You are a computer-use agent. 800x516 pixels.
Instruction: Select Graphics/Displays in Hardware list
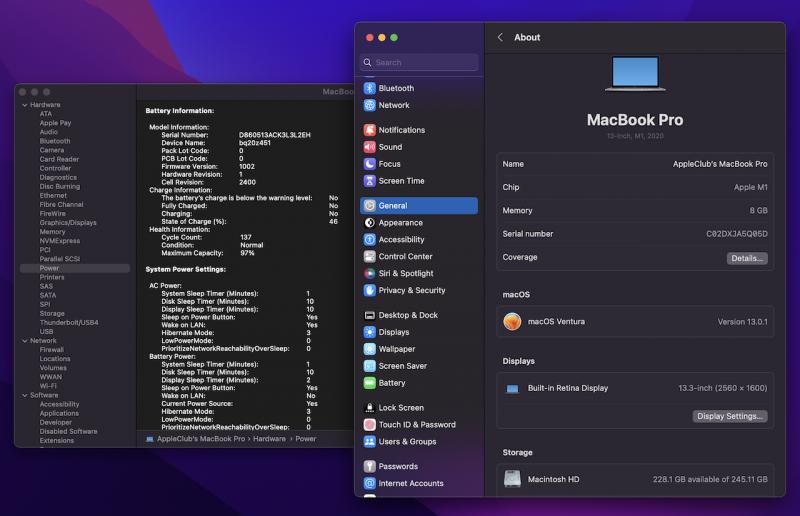pyautogui.click(x=68, y=223)
